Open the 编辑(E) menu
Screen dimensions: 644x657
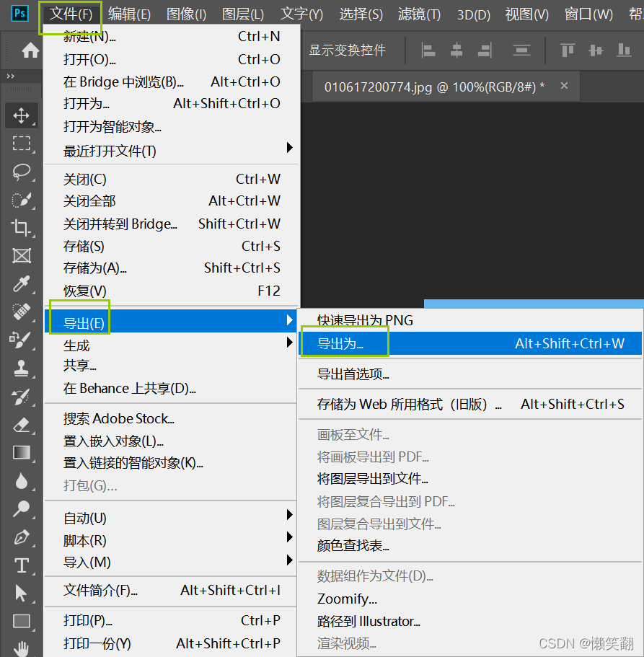click(129, 14)
